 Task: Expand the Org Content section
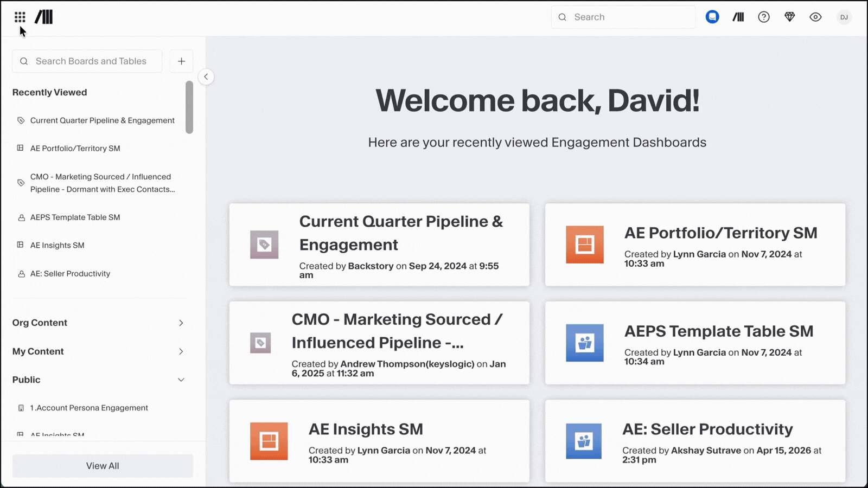coord(99,323)
